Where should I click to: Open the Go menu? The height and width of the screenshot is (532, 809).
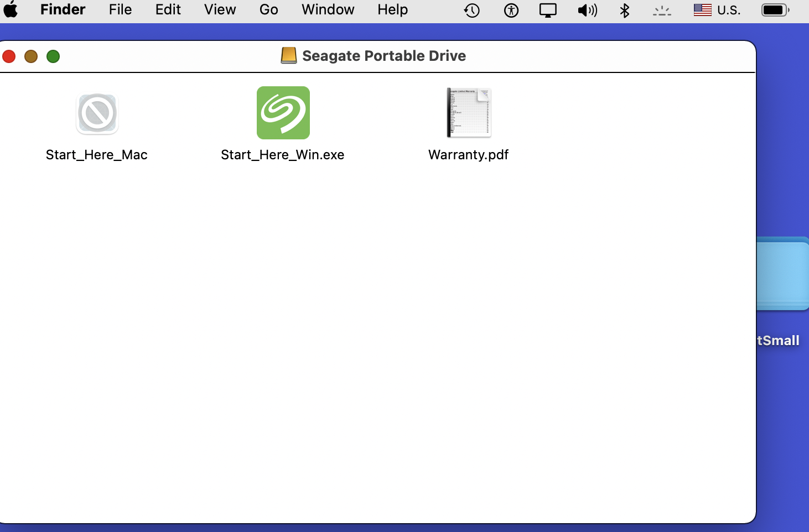pyautogui.click(x=269, y=9)
